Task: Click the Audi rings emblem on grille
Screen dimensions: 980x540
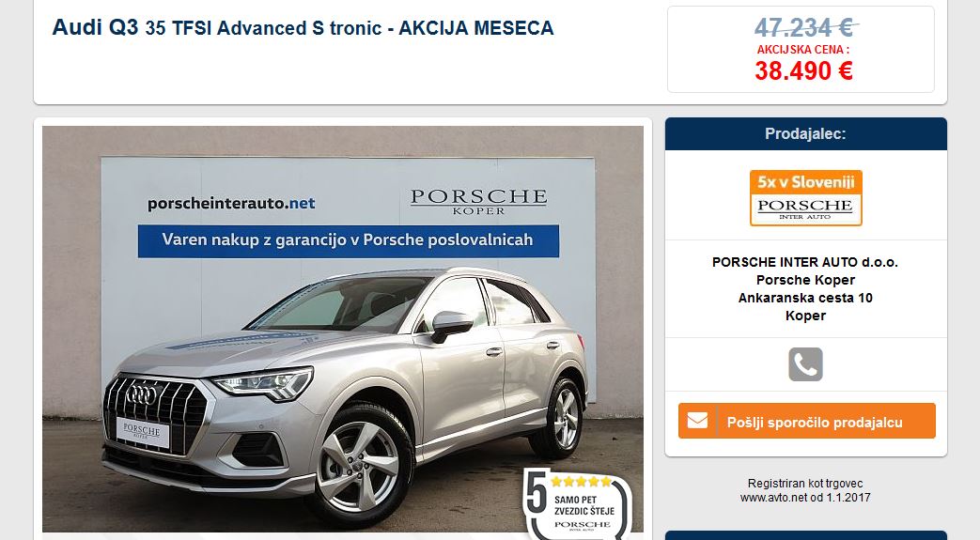Action: pos(142,394)
